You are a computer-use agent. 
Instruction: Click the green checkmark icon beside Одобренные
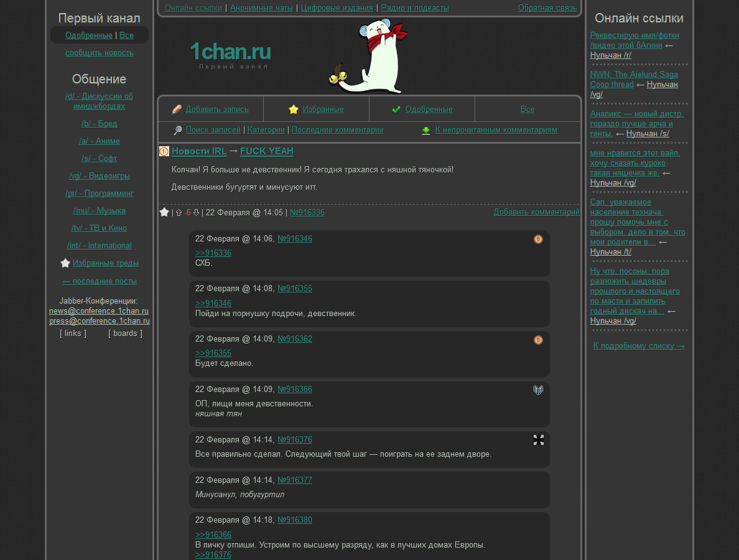point(396,110)
